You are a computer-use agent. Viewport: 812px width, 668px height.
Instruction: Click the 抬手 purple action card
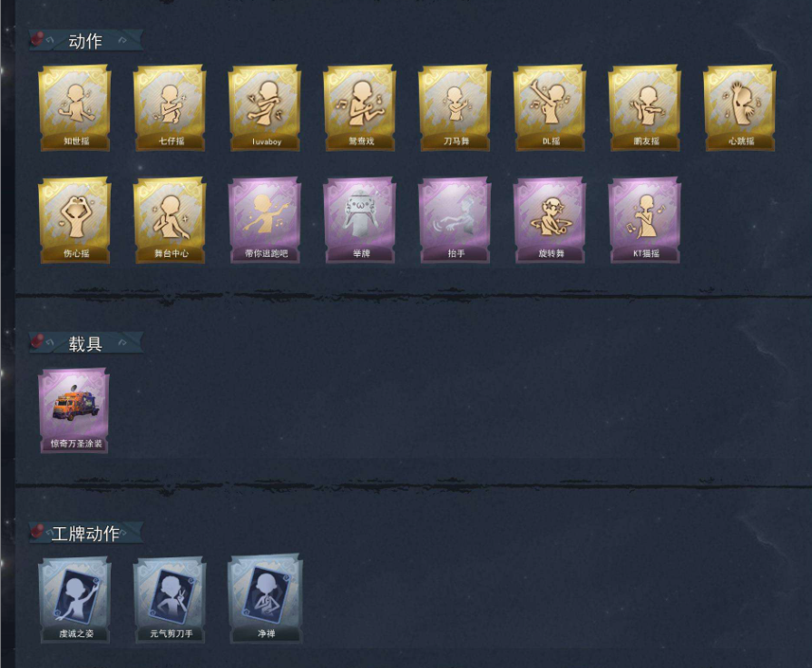point(455,221)
